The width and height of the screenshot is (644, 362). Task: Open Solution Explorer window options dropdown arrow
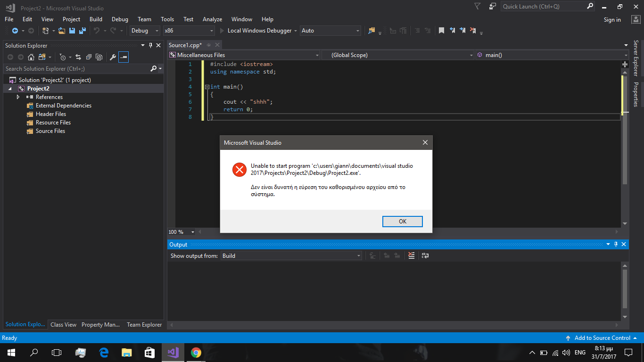[143, 46]
